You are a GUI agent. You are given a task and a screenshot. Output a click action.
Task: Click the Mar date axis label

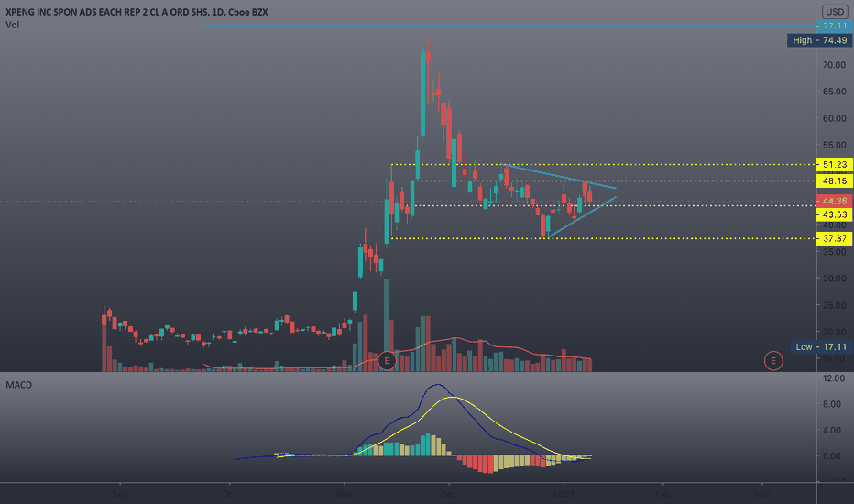coord(762,494)
